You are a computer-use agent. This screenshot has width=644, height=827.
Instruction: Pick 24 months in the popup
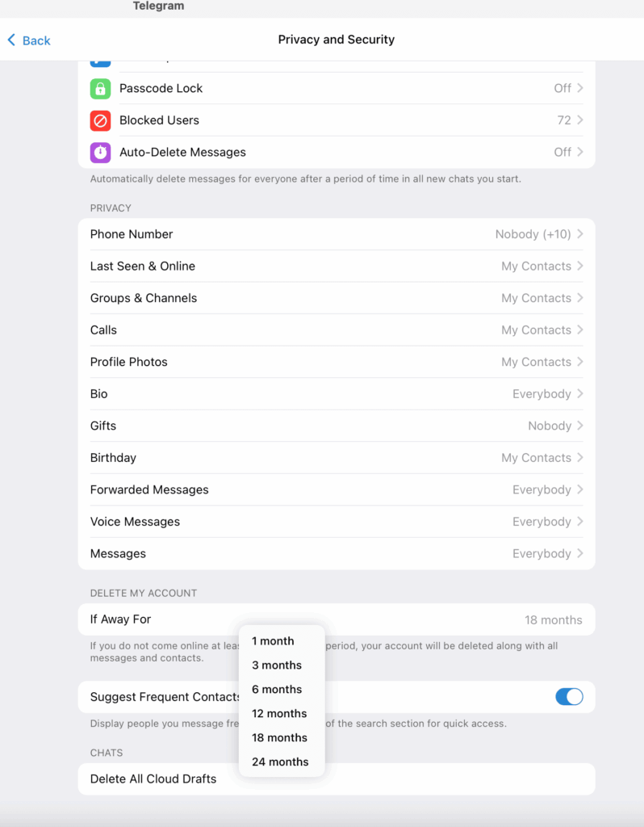(x=279, y=762)
